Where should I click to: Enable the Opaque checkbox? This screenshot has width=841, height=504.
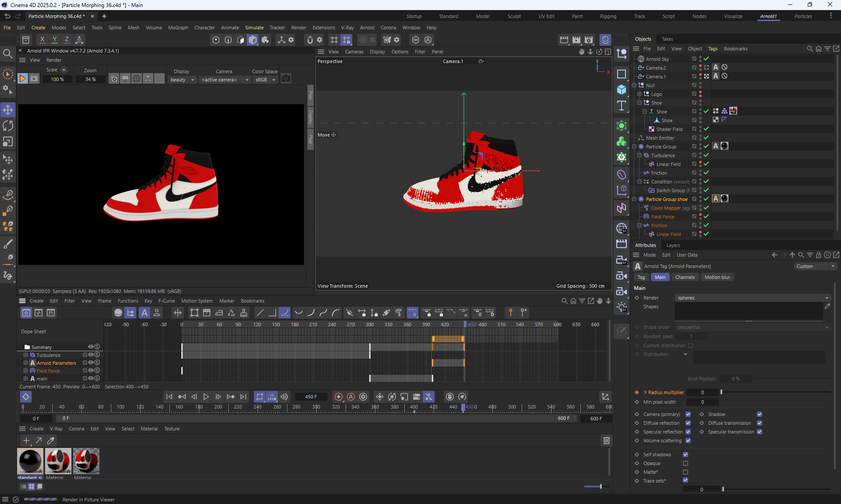(x=686, y=463)
